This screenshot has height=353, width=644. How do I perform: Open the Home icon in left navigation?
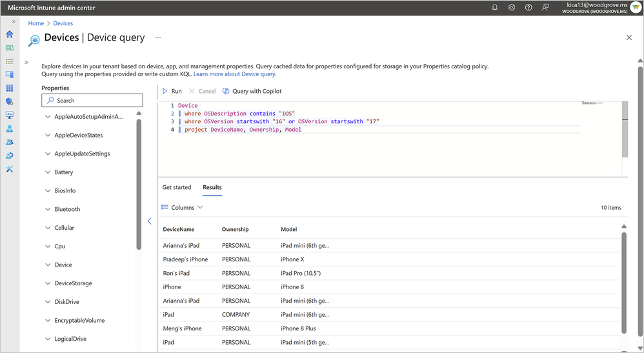click(9, 34)
